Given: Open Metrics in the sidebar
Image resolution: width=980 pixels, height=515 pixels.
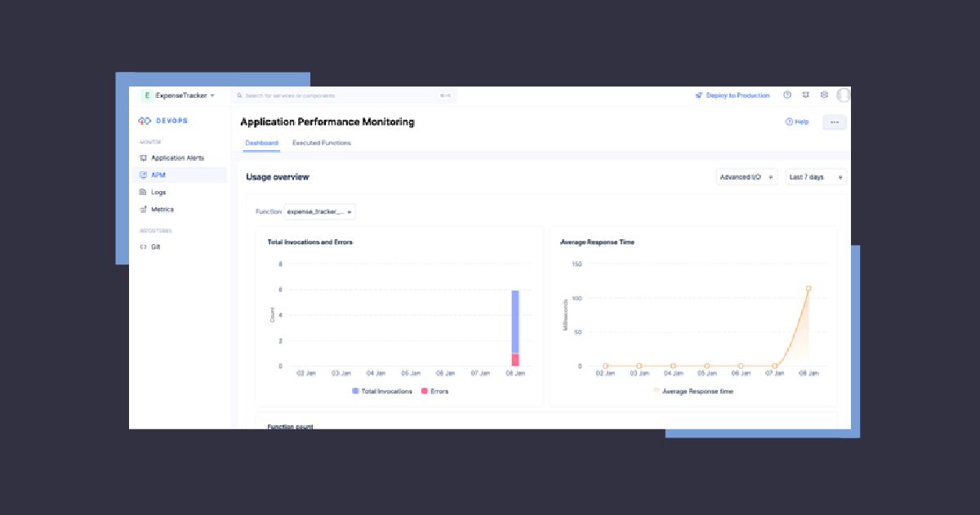Looking at the screenshot, I should click(x=163, y=210).
